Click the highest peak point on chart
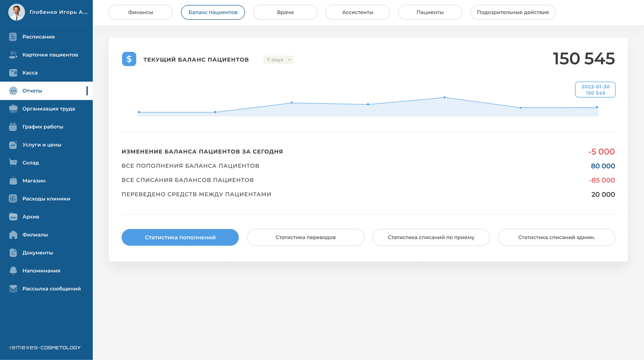The height and width of the screenshot is (360, 644). (x=444, y=97)
